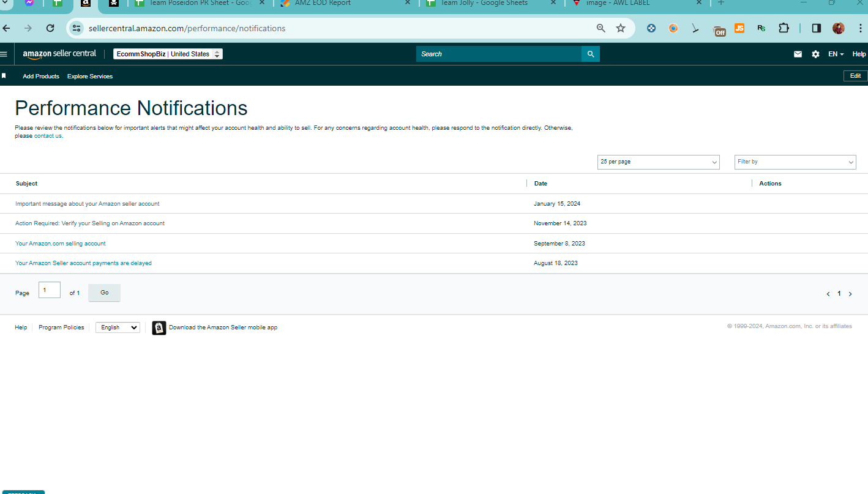Close the Team Jolly Google Sheets tab
Viewport: 868px width, 494px height.
(553, 2)
